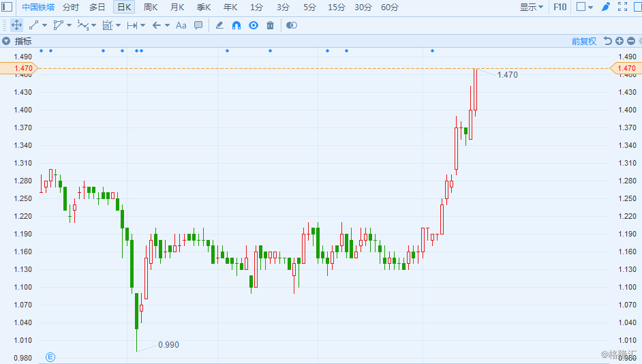The height and width of the screenshot is (364, 642).
Task: Click the F10 button
Action: (x=560, y=7)
